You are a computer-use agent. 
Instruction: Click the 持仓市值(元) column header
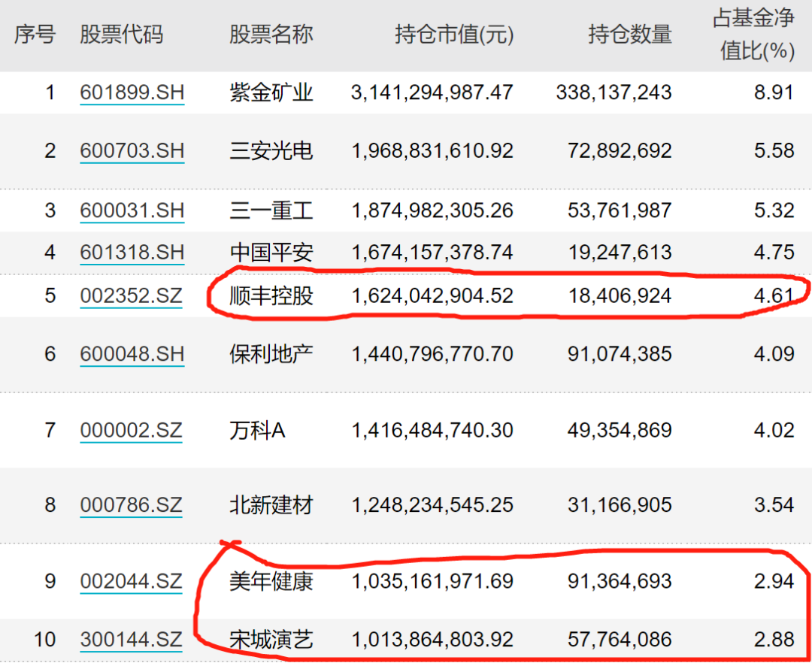[454, 35]
